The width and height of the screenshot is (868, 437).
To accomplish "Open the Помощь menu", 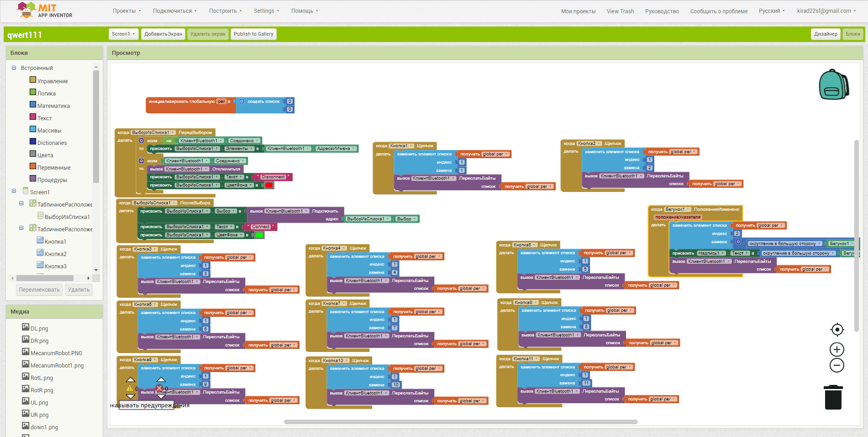I will (305, 11).
